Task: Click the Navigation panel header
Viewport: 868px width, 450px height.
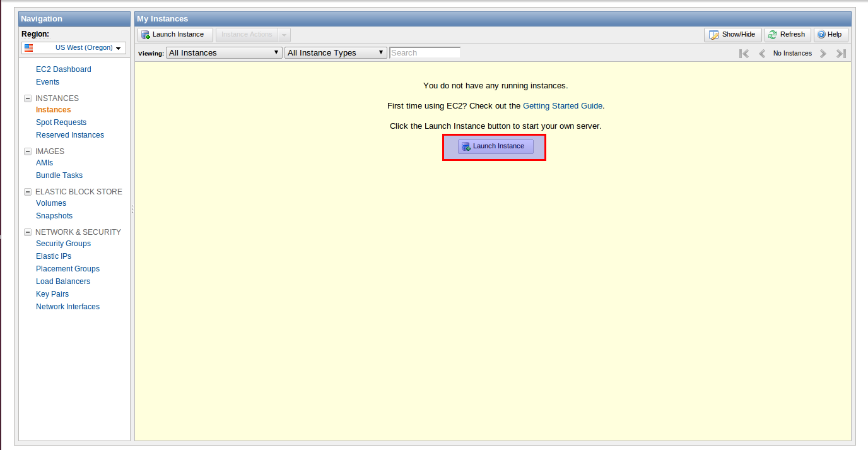Action: (74, 19)
